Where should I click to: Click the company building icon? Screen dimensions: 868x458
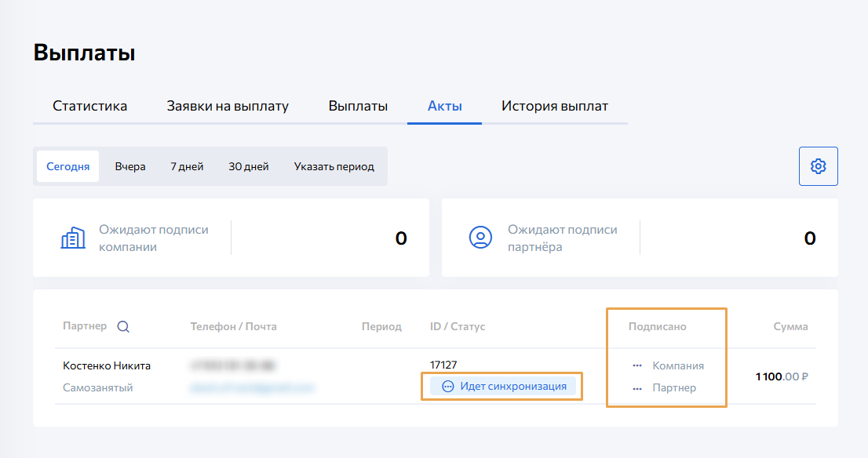point(73,238)
